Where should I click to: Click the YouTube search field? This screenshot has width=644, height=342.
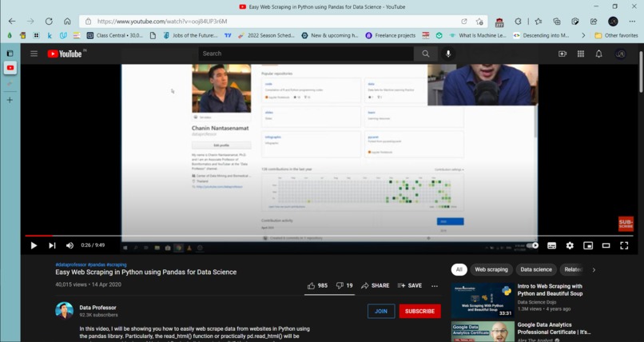[x=306, y=54]
